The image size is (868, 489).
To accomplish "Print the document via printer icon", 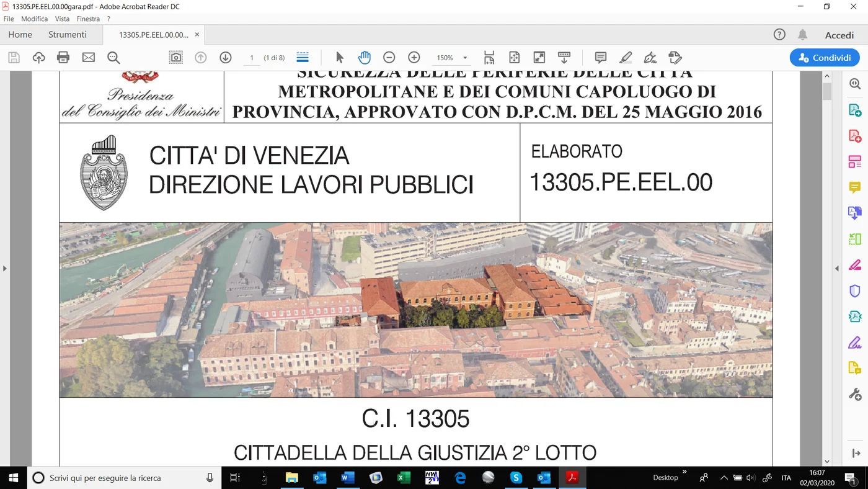I will click(x=63, y=58).
